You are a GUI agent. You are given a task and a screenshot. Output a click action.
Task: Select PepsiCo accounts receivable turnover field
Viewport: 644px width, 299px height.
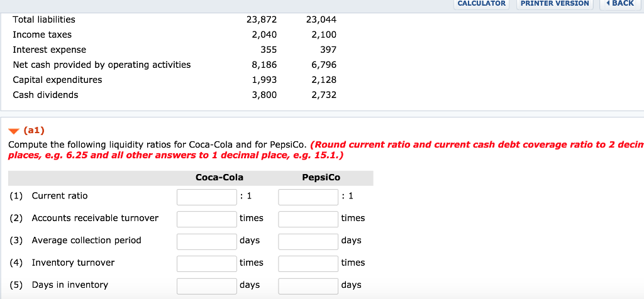coord(308,219)
